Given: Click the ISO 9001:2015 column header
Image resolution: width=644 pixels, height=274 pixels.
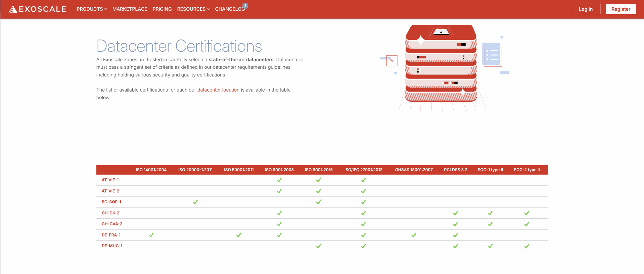Looking at the screenshot, I should point(319,170).
